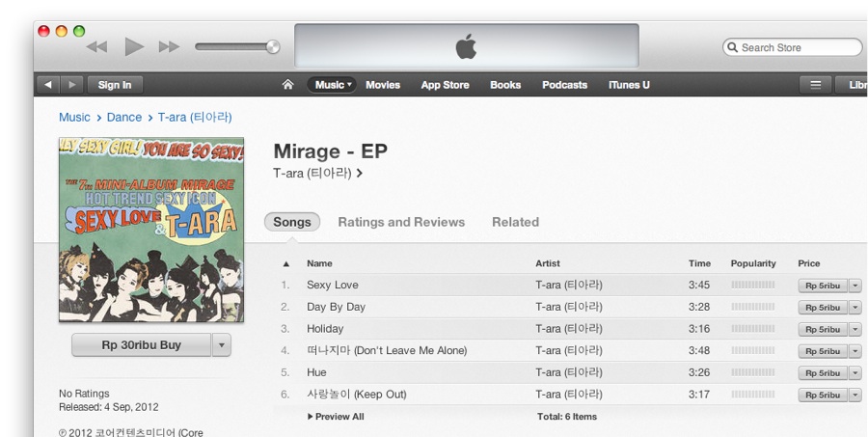The height and width of the screenshot is (437, 868).
Task: Click the artist cell in Sexy Love row
Action: pos(568,286)
